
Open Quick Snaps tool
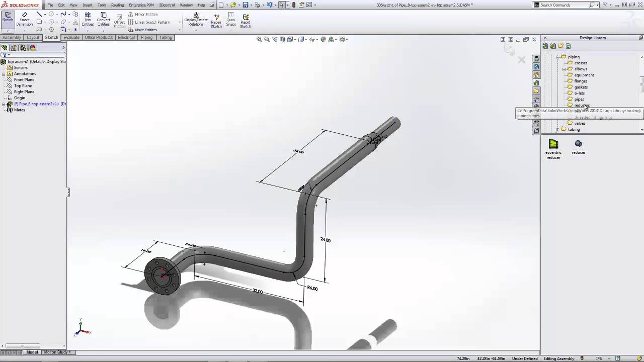(231, 20)
